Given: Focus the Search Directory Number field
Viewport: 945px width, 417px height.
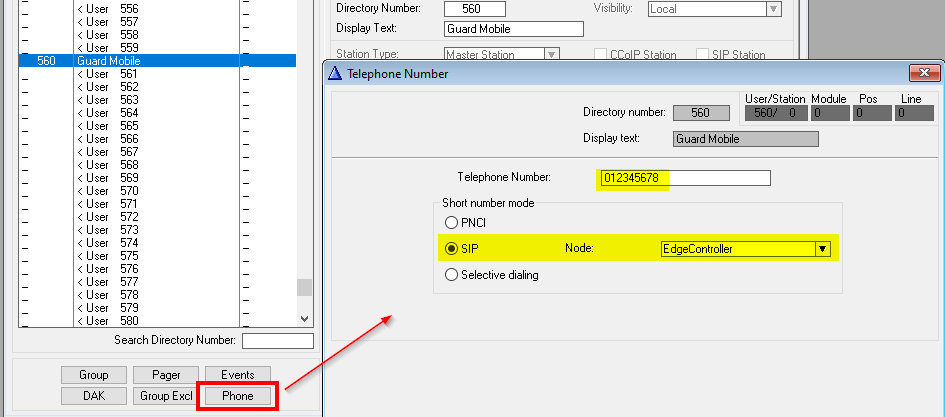Looking at the screenshot, I should [278, 341].
